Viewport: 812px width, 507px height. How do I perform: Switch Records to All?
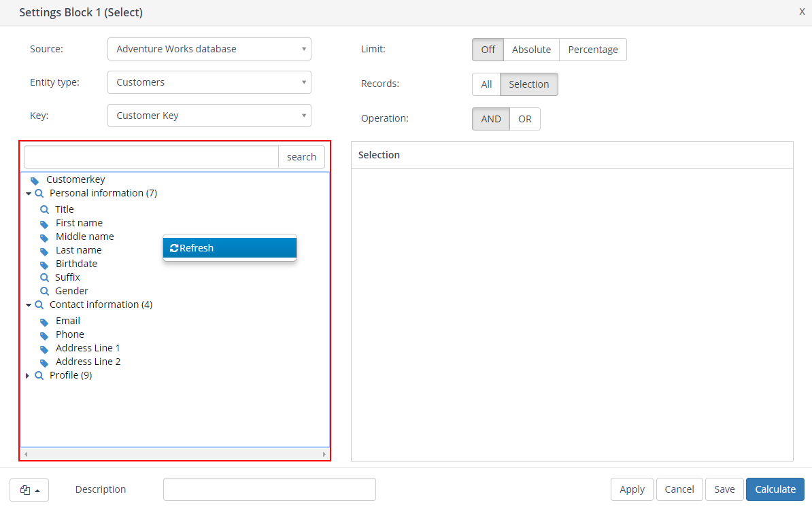point(486,84)
